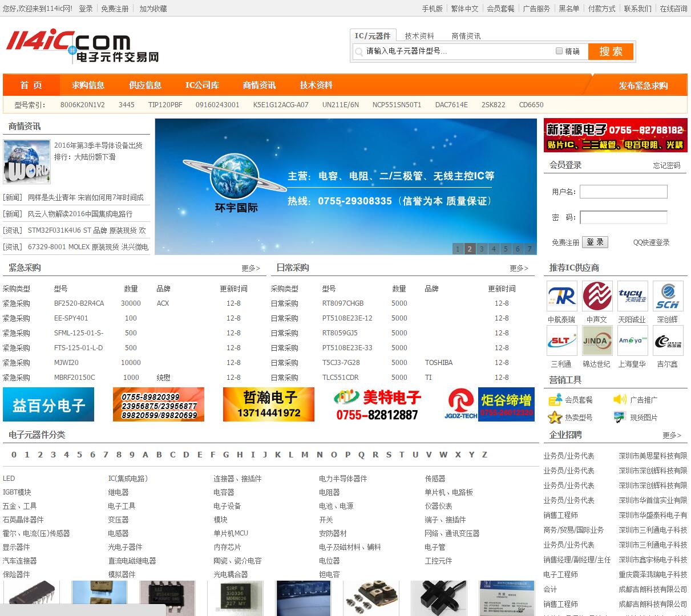Open job listing 销售工程师 at 深圳市华盛泰科

tap(561, 515)
